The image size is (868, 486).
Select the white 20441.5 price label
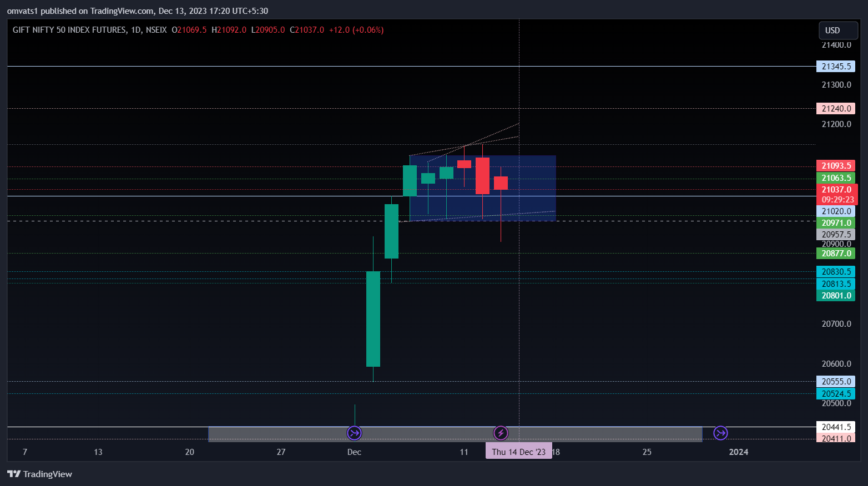tap(836, 427)
